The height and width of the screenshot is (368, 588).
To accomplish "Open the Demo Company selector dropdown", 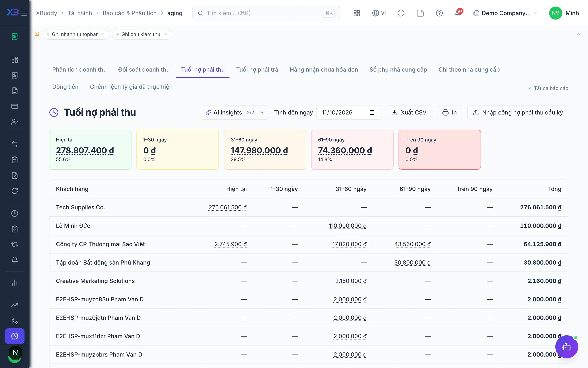I will tap(506, 13).
